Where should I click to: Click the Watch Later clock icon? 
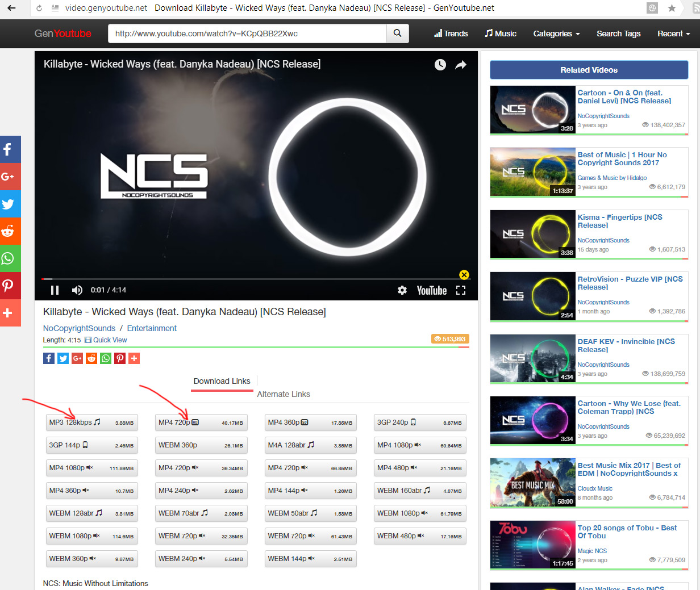tap(440, 65)
